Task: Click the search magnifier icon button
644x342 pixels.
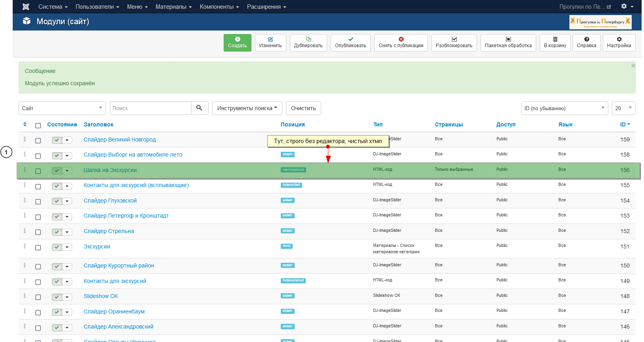Action: 199,108
